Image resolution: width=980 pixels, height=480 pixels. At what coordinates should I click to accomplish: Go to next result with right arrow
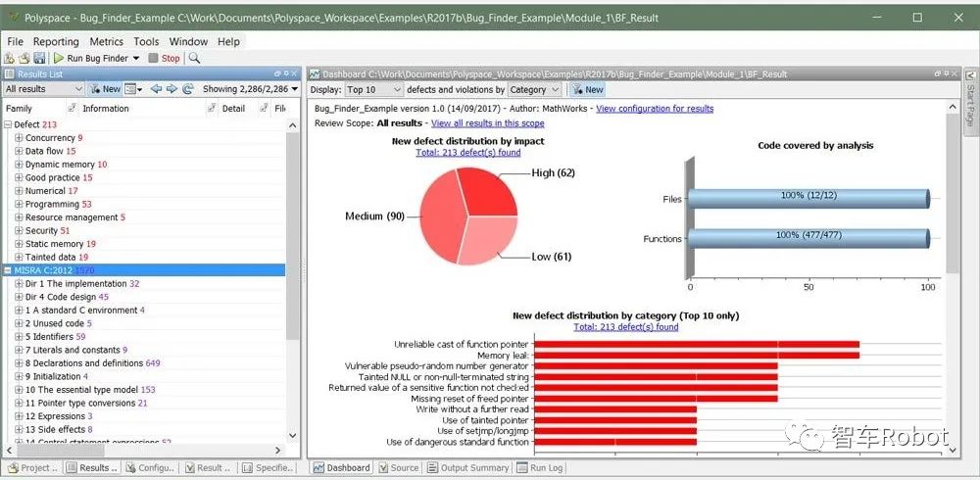coord(172,89)
